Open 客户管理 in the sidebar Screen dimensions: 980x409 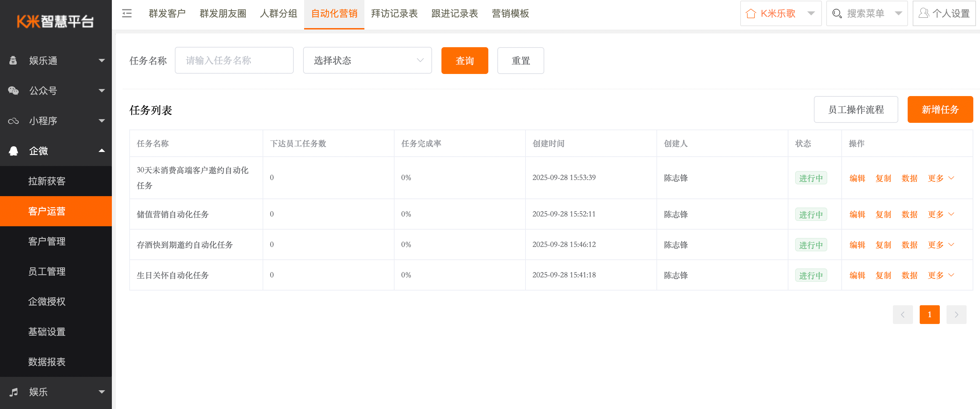47,241
